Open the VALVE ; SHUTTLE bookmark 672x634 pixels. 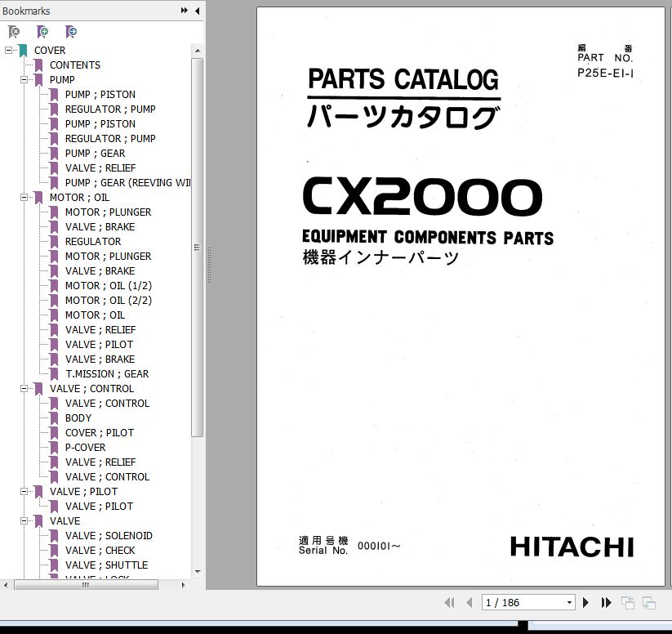pos(107,565)
